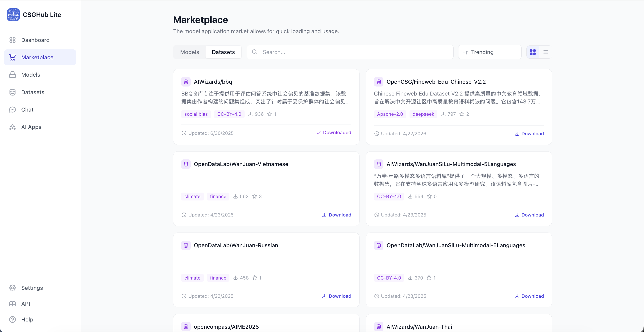
Task: Click the star icon on WanJuan-Russian card
Action: tap(255, 278)
